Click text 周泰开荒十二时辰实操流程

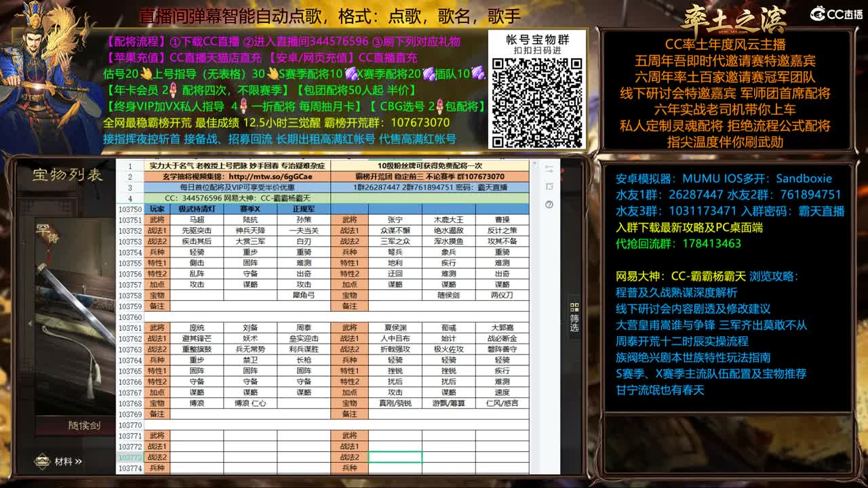[x=682, y=341]
